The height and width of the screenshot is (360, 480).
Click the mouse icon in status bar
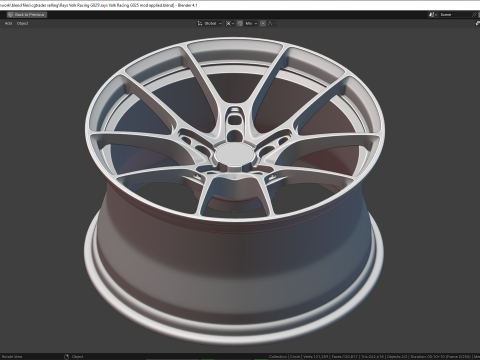[66, 356]
